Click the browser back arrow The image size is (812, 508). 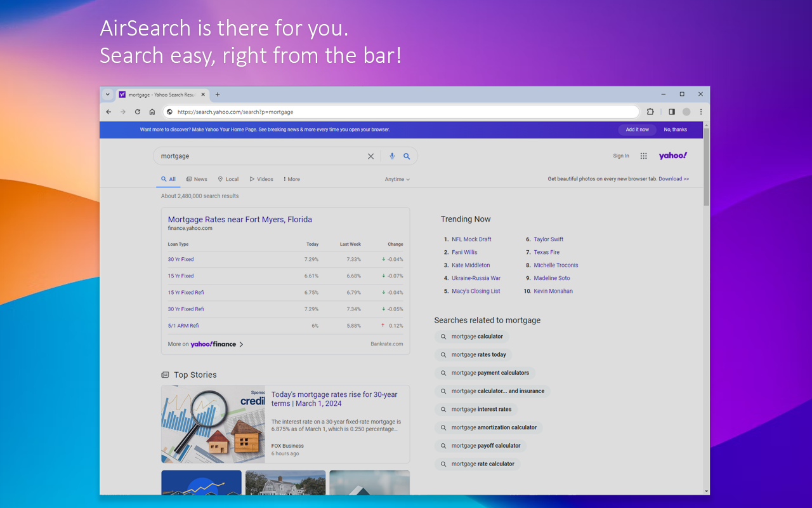pos(108,112)
